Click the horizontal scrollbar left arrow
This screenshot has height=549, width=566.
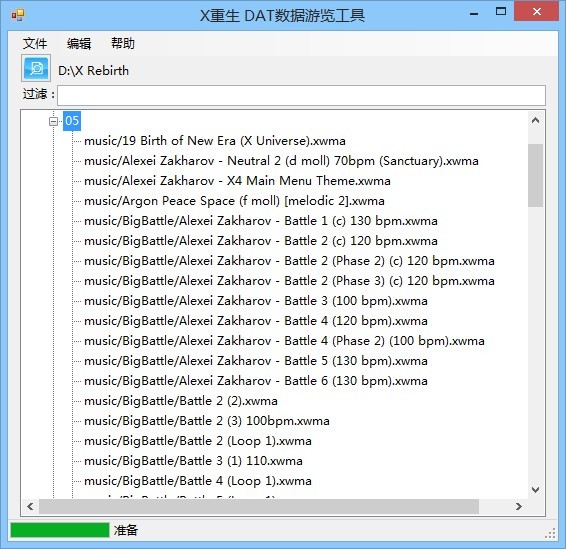tap(30, 507)
